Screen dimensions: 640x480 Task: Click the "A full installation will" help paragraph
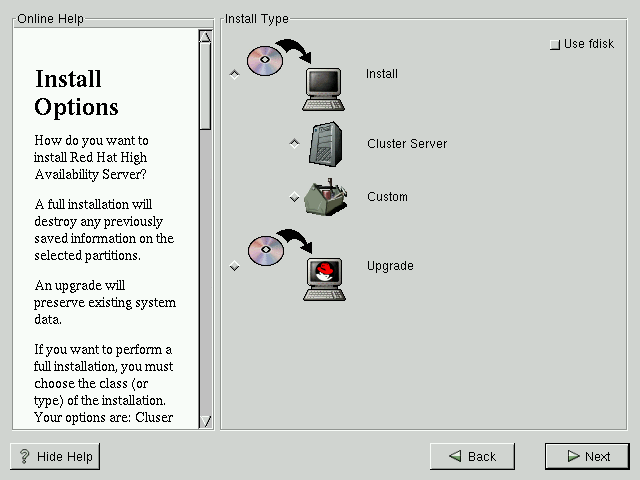104,230
